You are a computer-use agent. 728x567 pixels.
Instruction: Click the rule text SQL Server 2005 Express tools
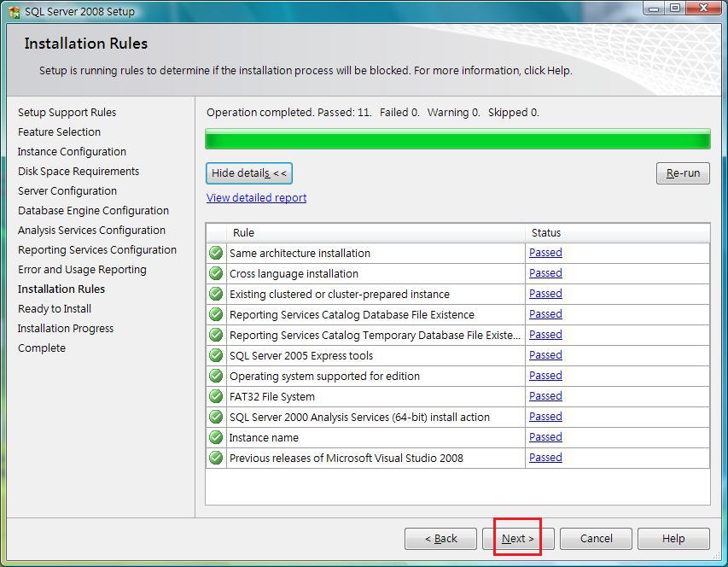pyautogui.click(x=301, y=356)
